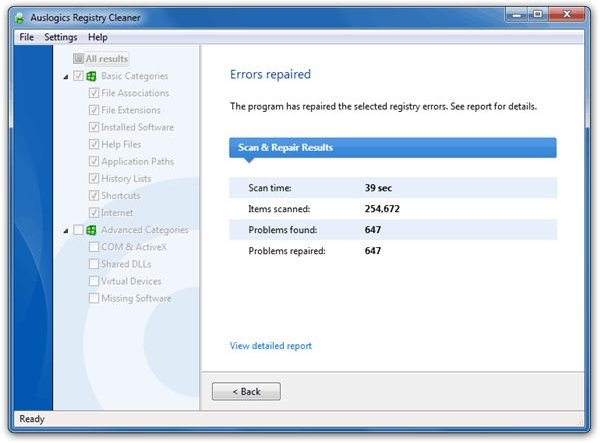Open the File menu
This screenshot has height=443, width=600.
[x=26, y=37]
